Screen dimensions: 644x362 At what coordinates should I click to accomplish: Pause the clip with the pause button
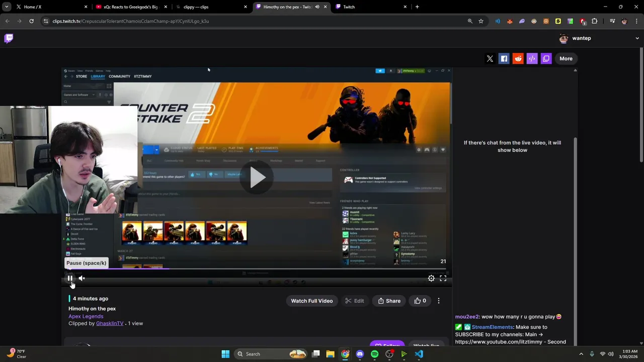(x=70, y=278)
